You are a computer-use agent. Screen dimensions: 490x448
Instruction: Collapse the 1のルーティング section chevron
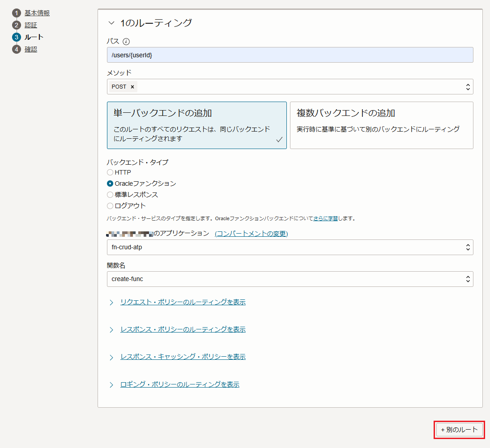click(x=111, y=23)
